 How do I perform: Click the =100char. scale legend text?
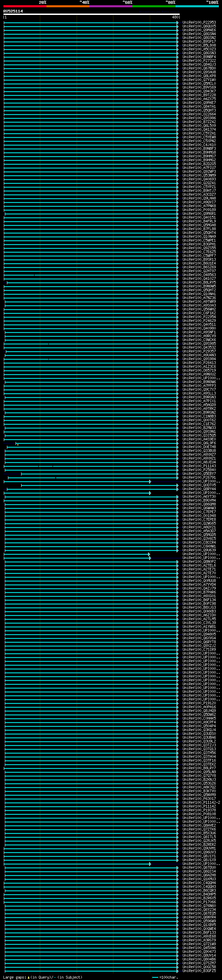[169, 977]
